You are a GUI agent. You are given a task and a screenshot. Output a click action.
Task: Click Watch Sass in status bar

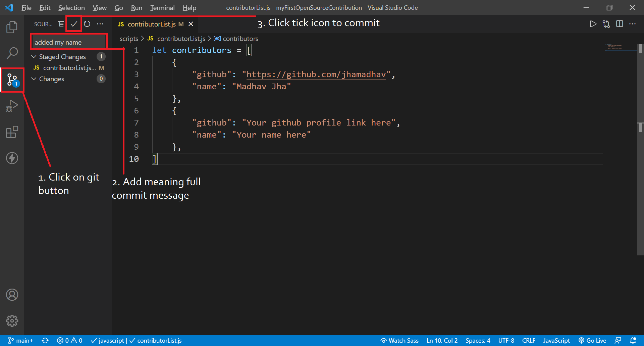pyautogui.click(x=399, y=341)
